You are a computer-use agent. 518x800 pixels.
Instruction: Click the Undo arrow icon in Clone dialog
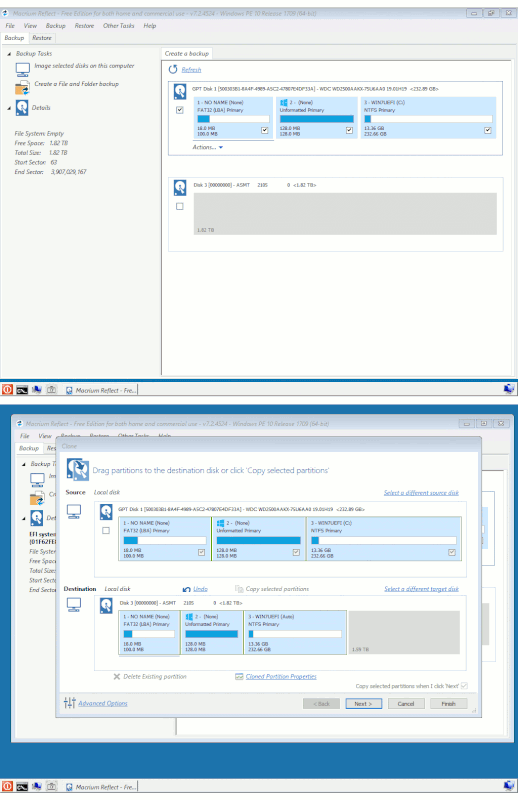pos(187,589)
